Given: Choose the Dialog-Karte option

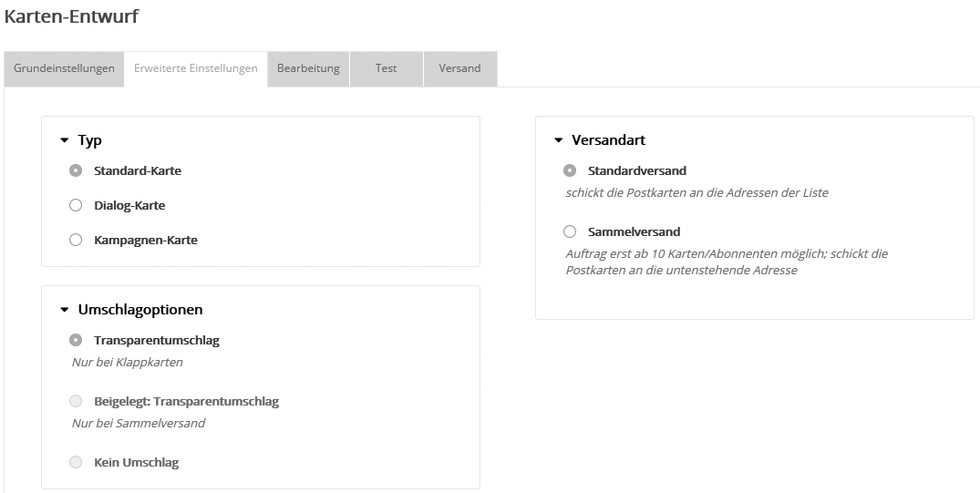Looking at the screenshot, I should coord(76,206).
